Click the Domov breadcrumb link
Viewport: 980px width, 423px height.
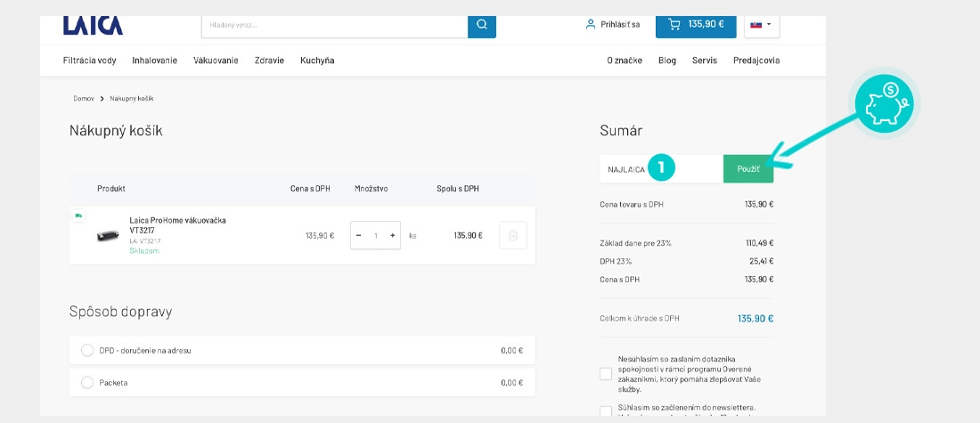click(84, 99)
